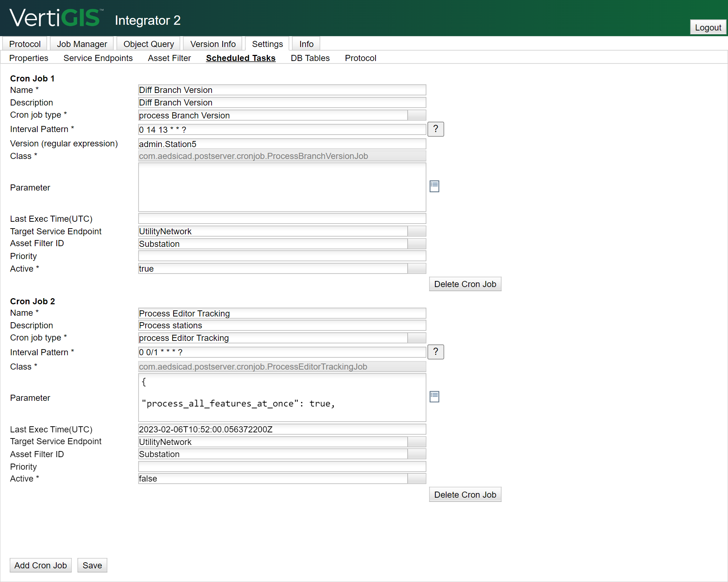Open parameter editor icon for Cron Job 2
The width and height of the screenshot is (728, 582).
point(434,396)
